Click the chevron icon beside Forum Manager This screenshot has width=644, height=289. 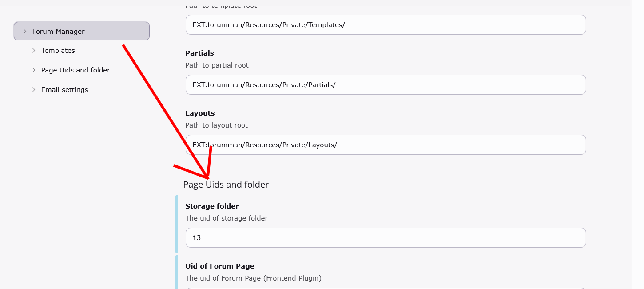point(25,32)
